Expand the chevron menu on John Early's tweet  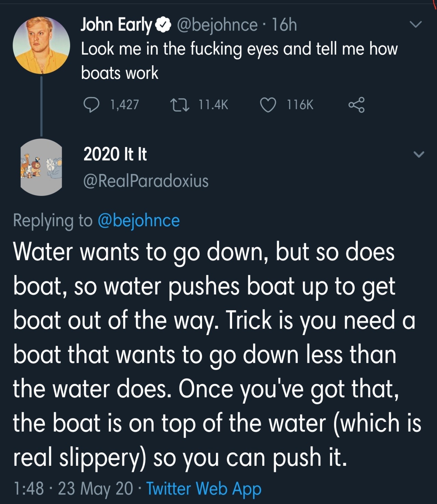415,25
